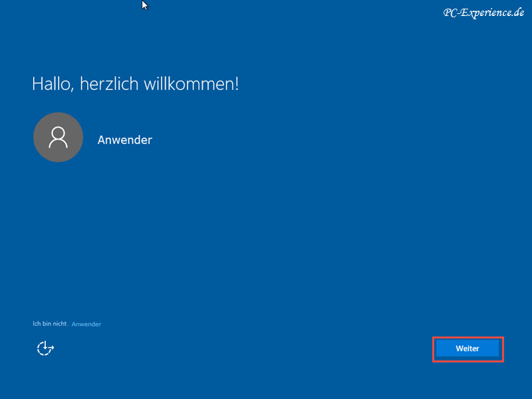The width and height of the screenshot is (532, 399).
Task: Click the 'Hallo, herzlich willkommen!' heading
Action: click(135, 84)
